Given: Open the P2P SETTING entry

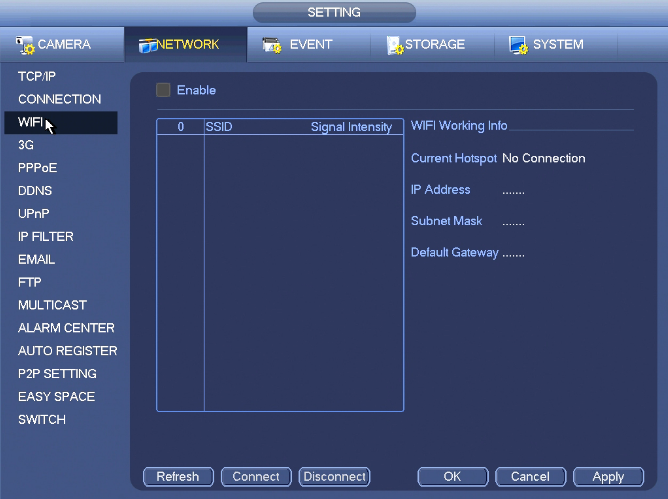Looking at the screenshot, I should coord(57,374).
